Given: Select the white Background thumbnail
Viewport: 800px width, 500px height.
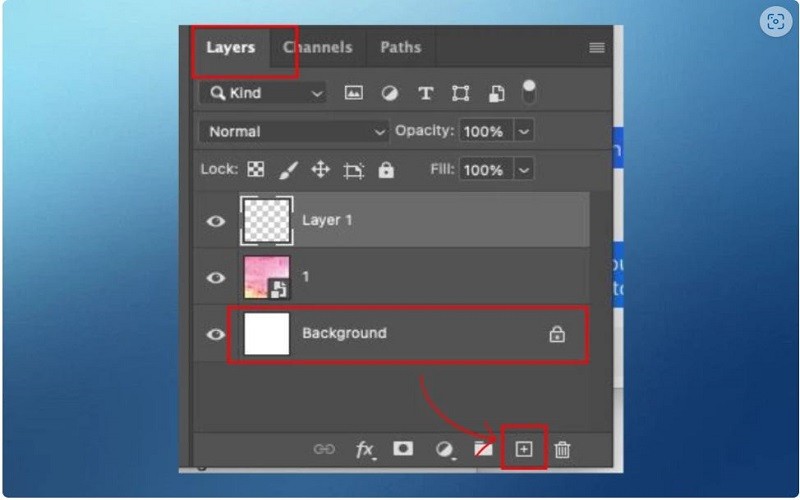Looking at the screenshot, I should pyautogui.click(x=266, y=334).
